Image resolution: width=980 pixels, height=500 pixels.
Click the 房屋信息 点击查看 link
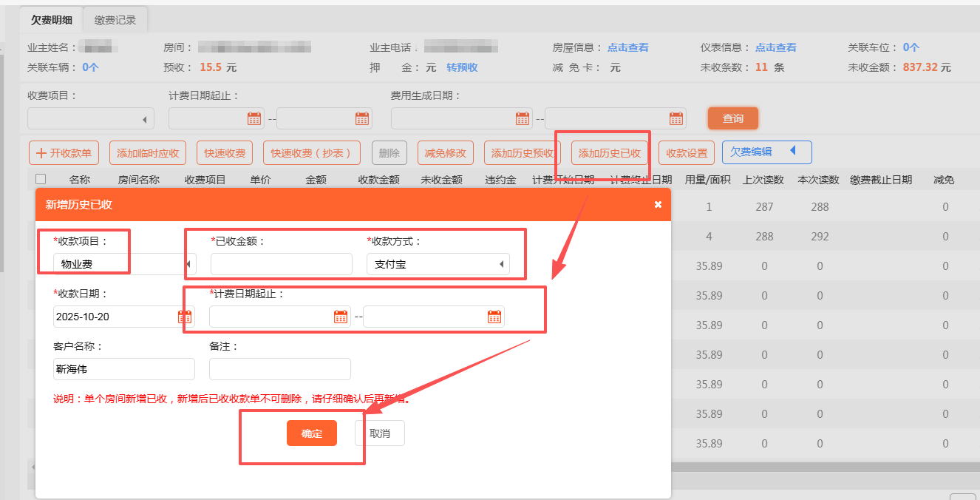pos(627,47)
